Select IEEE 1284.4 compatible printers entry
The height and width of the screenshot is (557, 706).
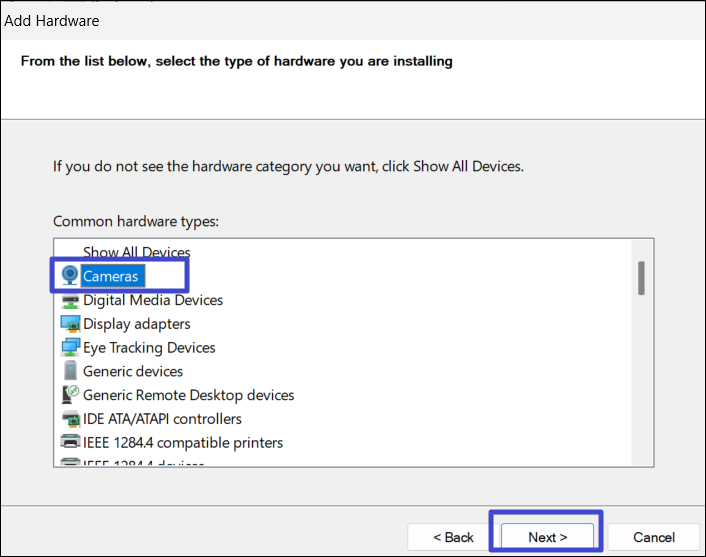point(183,442)
